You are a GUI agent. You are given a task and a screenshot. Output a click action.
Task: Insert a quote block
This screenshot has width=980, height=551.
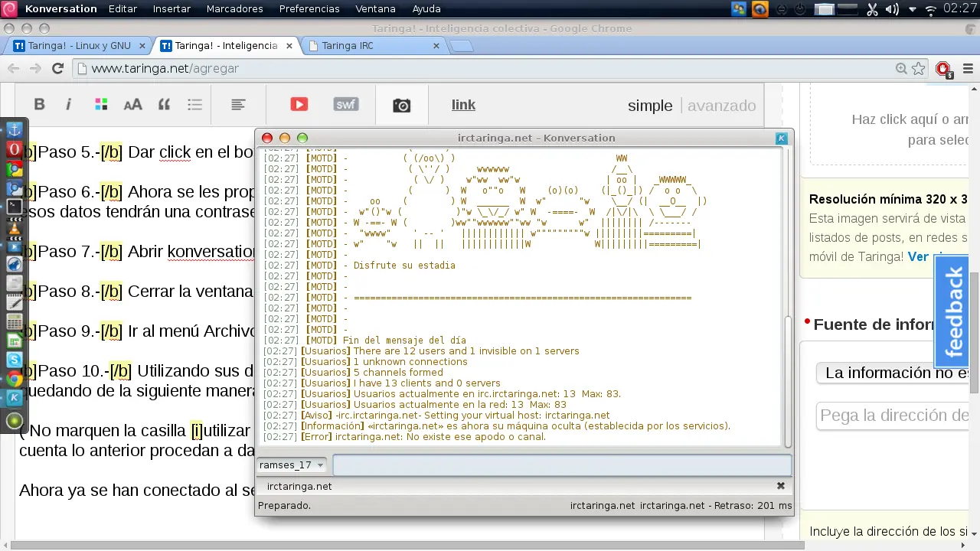click(x=163, y=105)
